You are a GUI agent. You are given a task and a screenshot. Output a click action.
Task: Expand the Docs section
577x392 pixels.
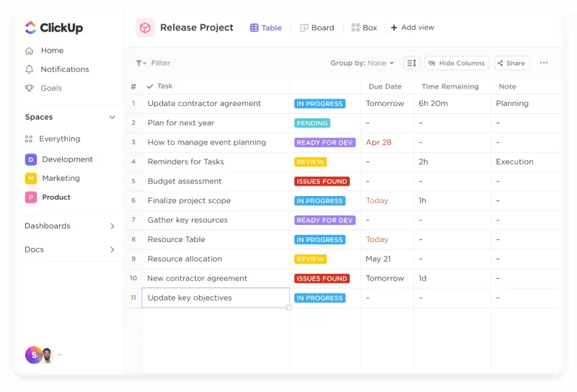click(x=113, y=250)
